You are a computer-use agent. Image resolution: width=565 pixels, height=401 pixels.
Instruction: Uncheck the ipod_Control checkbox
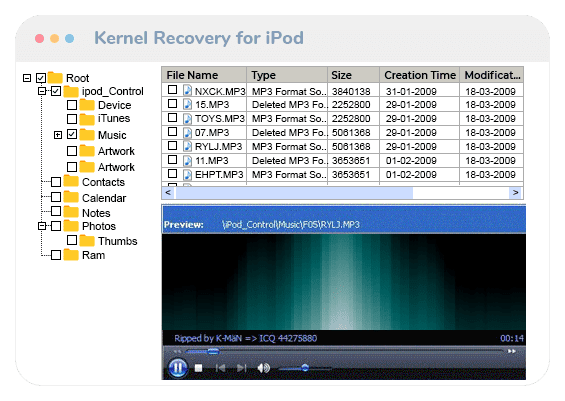click(56, 91)
